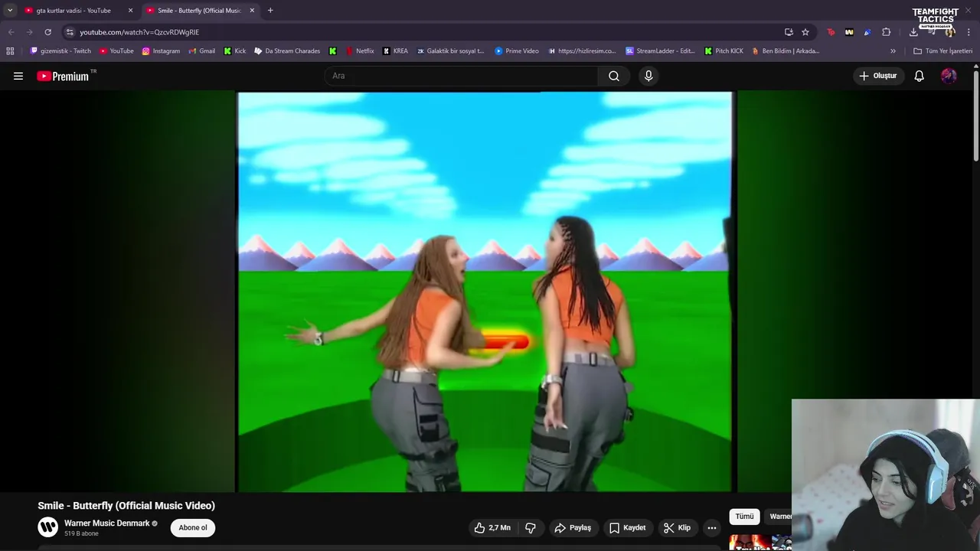View site information icon

tap(70, 32)
